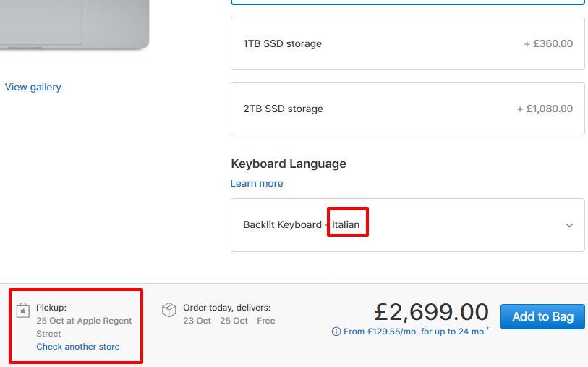Click the + £360.00 price label
588x367 pixels.
[548, 43]
